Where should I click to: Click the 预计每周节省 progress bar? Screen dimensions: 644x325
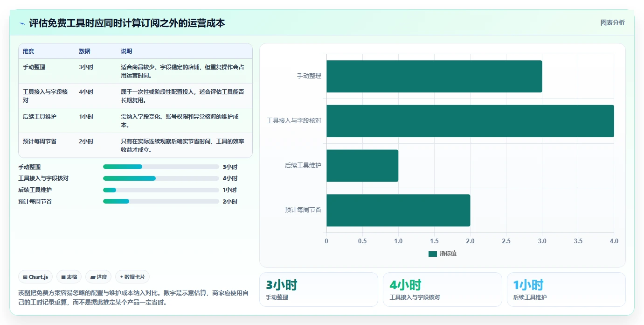161,201
